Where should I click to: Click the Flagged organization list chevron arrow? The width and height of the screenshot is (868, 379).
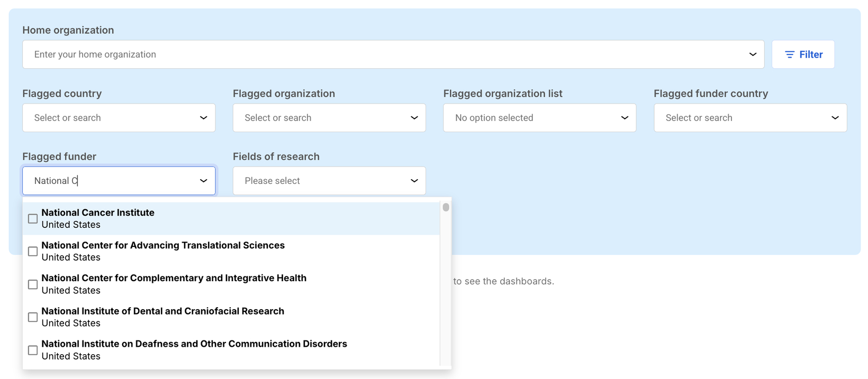point(625,118)
